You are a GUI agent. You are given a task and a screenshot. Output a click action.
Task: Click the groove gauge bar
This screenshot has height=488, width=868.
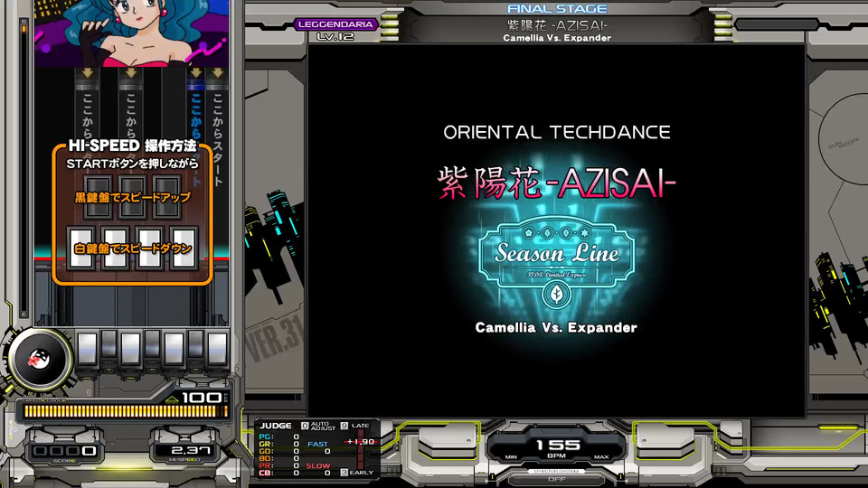click(x=126, y=411)
